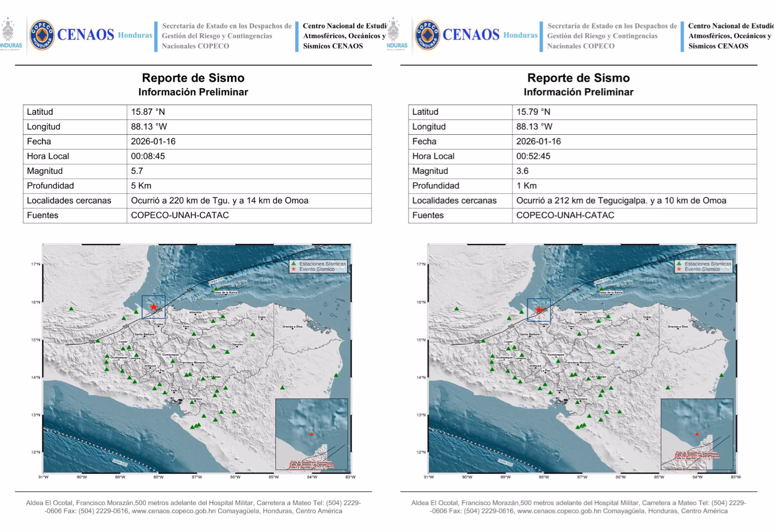
Task: Click the Latitud value 15.87 °N
Action: pos(148,112)
